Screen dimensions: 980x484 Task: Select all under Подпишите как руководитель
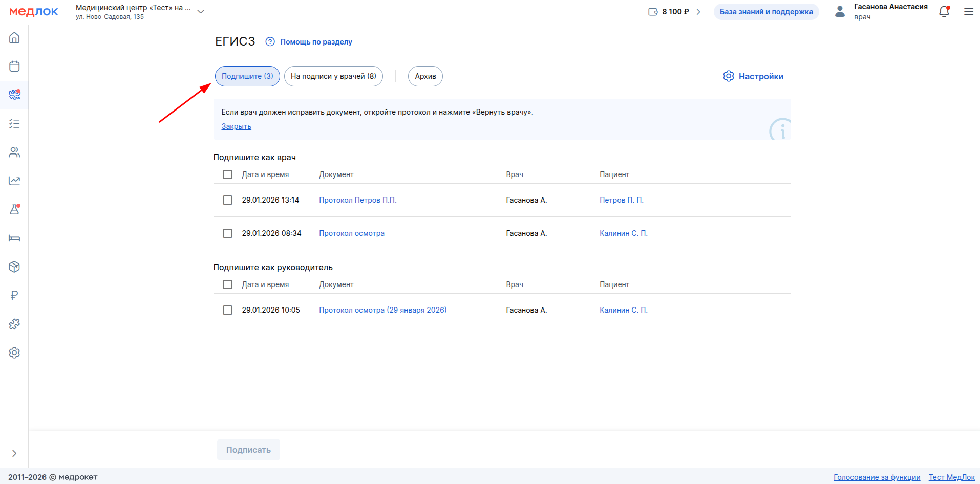(228, 284)
